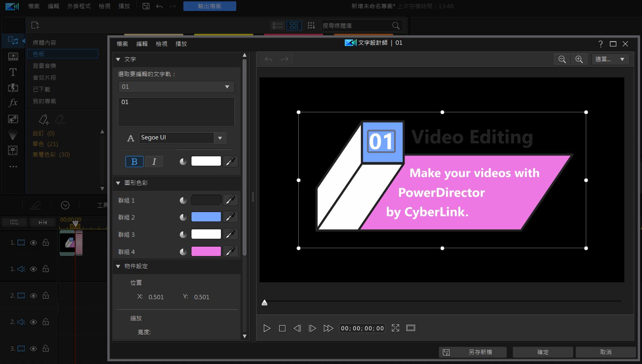Click the text color eyedropper icon
This screenshot has width=642, height=364.
pos(230,161)
